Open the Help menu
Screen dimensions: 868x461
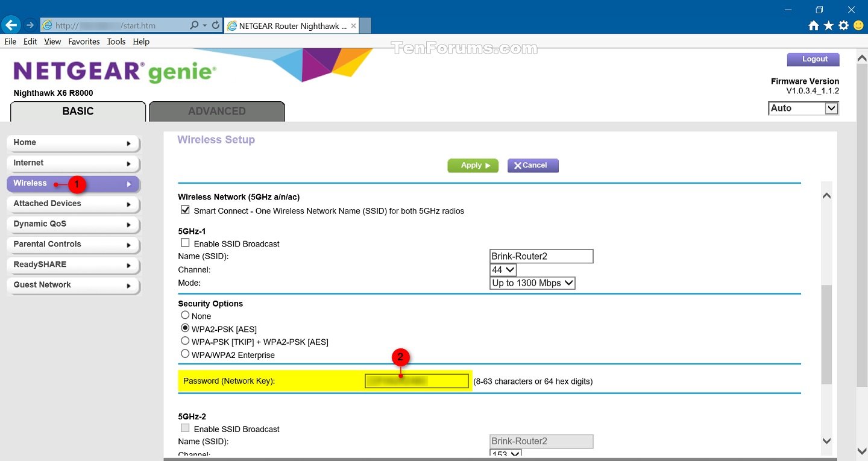[141, 42]
